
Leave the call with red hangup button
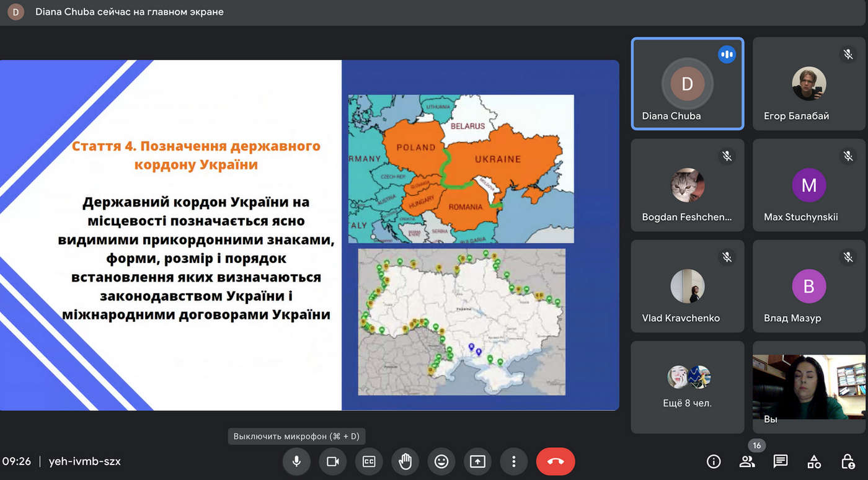click(556, 461)
